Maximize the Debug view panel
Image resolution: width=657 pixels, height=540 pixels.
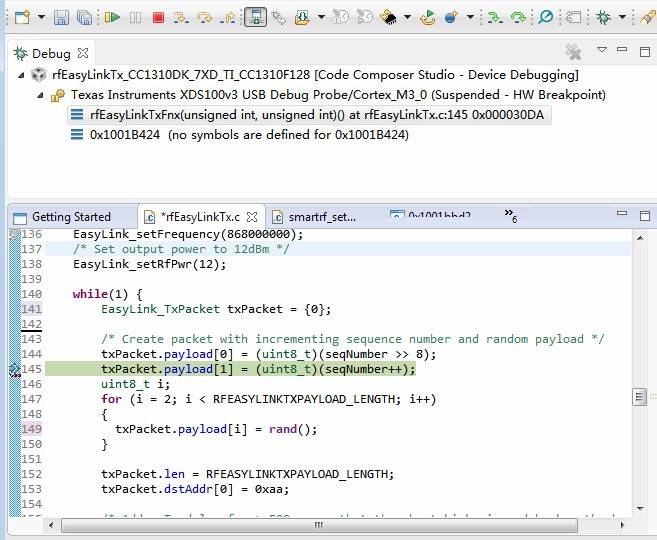pos(645,52)
